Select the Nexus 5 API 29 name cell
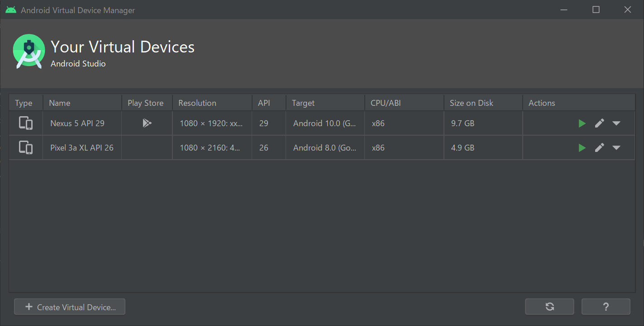 coord(77,123)
